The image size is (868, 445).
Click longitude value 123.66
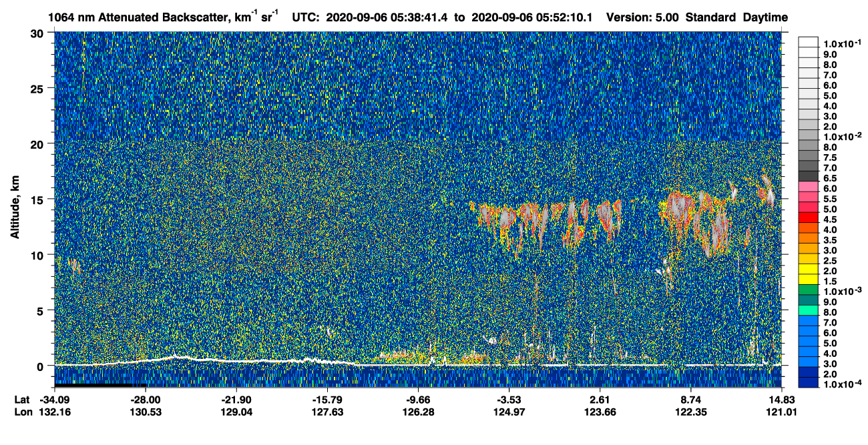600,412
